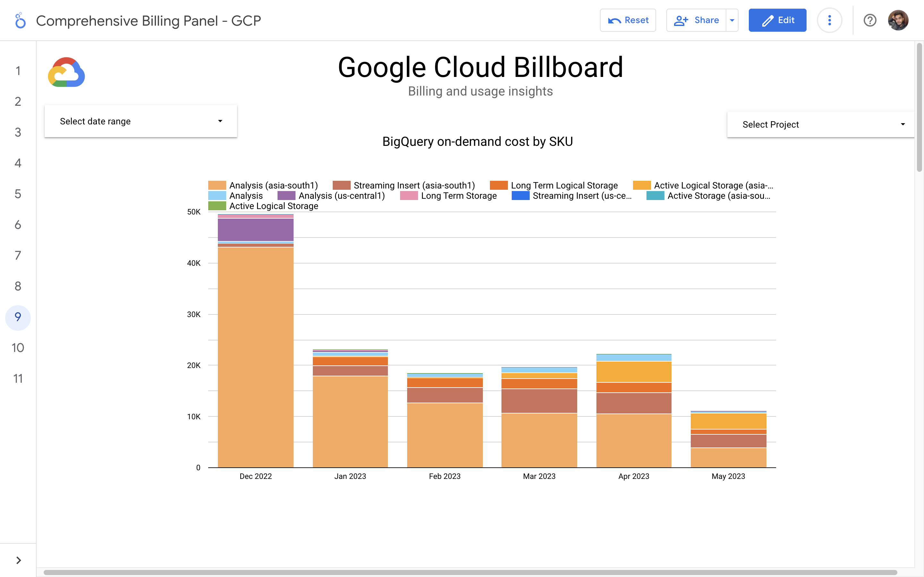The height and width of the screenshot is (577, 924).
Task: Click the Reset button
Action: [628, 20]
